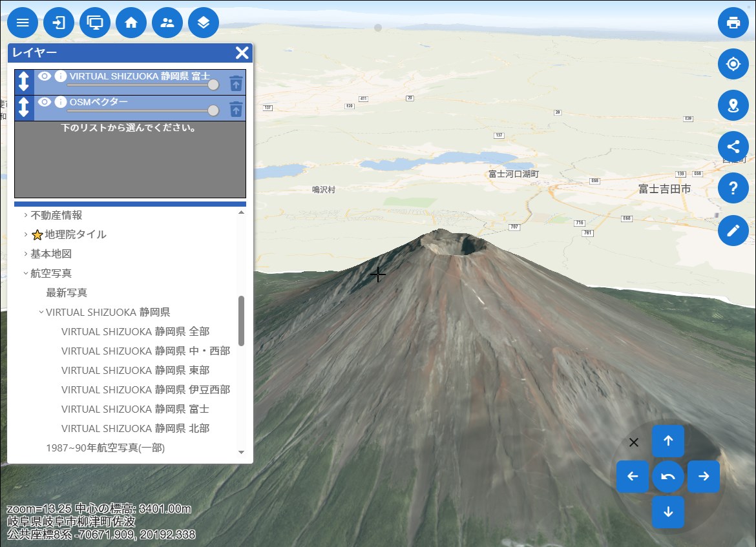
Task: Click the pencil edit icon
Action: [x=733, y=231]
